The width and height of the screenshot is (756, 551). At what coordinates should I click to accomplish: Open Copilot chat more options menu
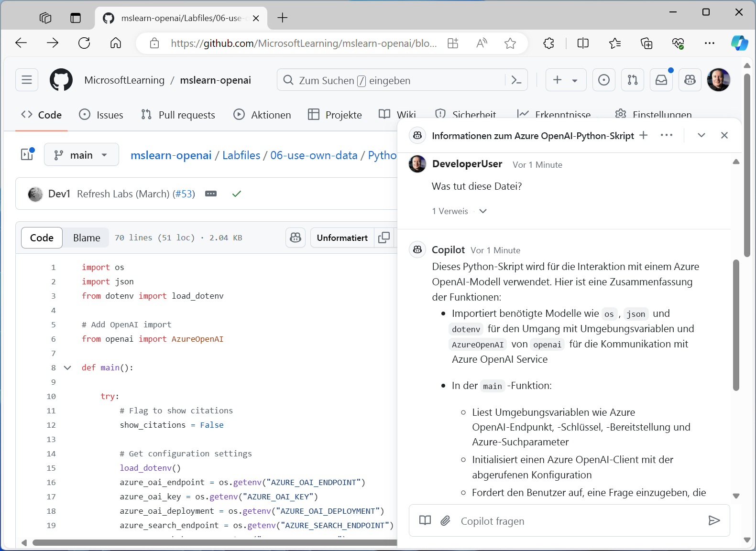point(667,135)
